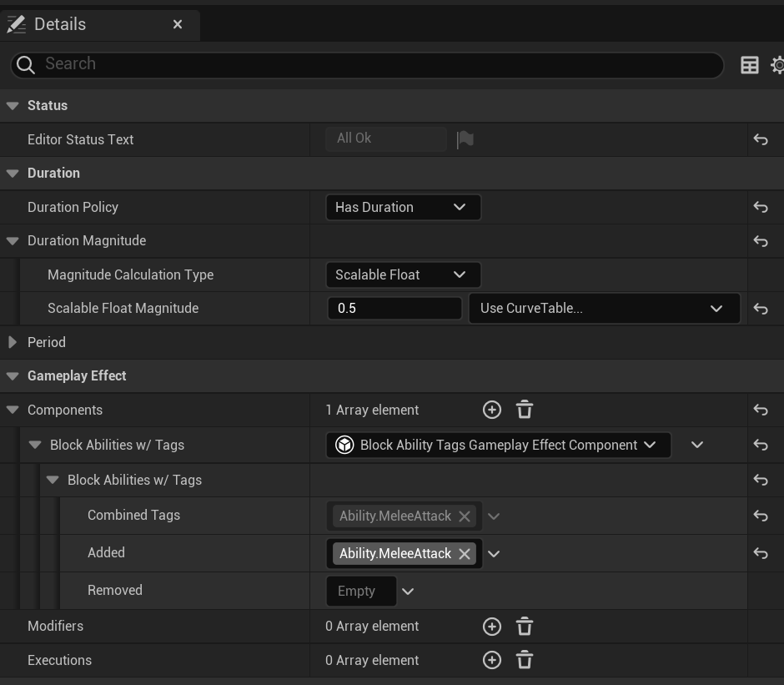Viewport: 784px width, 685px height.
Task: Add a new Modifiers array element
Action: coord(492,627)
